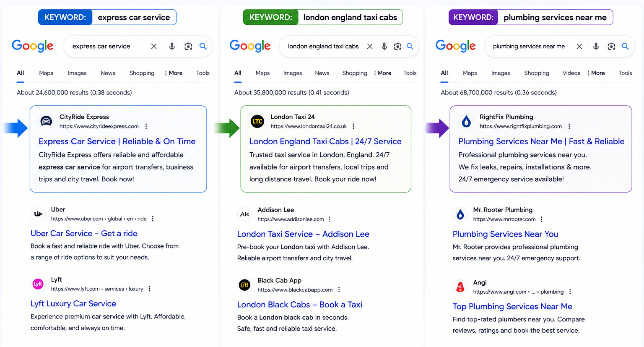644x347 pixels.
Task: Open three-dot options beside the Lyft URL
Action: coord(150,289)
